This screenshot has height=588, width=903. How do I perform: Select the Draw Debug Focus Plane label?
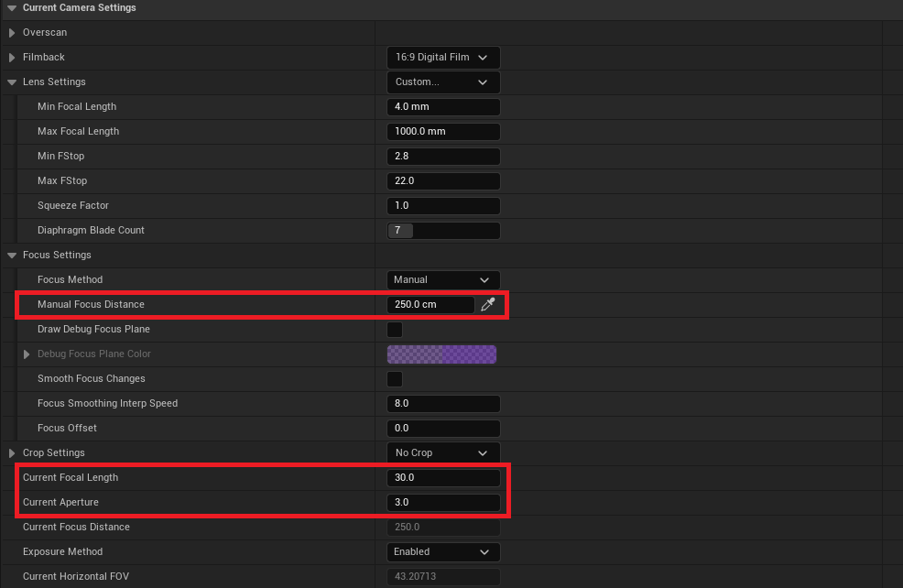[93, 330]
